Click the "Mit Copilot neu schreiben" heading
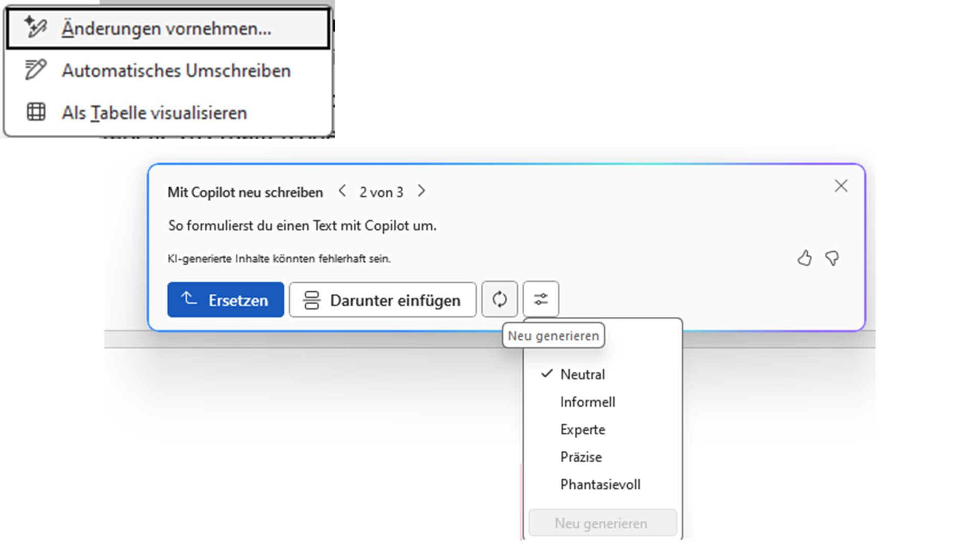The height and width of the screenshot is (551, 980). point(245,192)
